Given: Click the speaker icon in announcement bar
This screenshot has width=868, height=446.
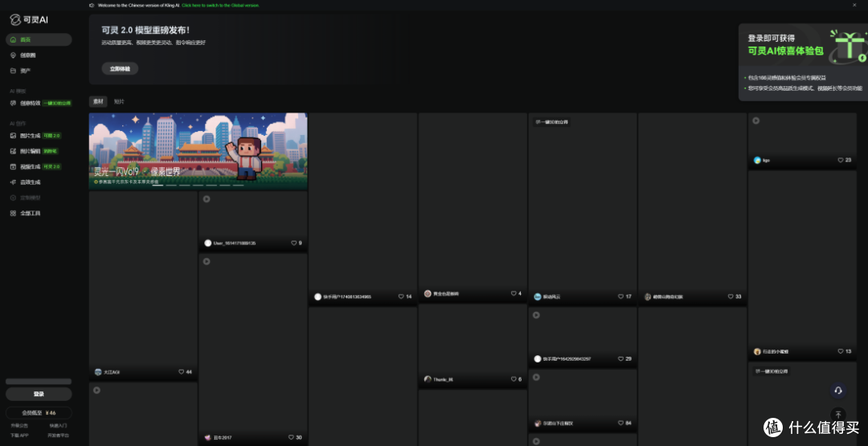Looking at the screenshot, I should click(92, 5).
